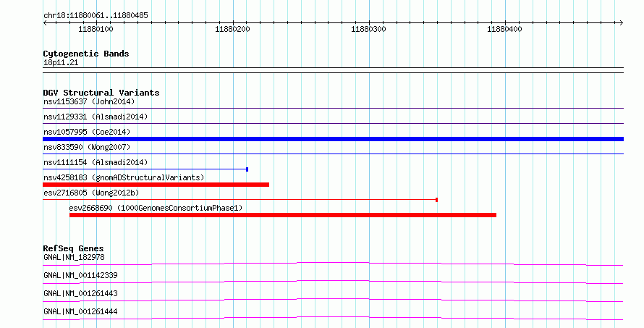The image size is (644, 328).
Task: Click the 11880200 ruler position label
Action: [232, 29]
